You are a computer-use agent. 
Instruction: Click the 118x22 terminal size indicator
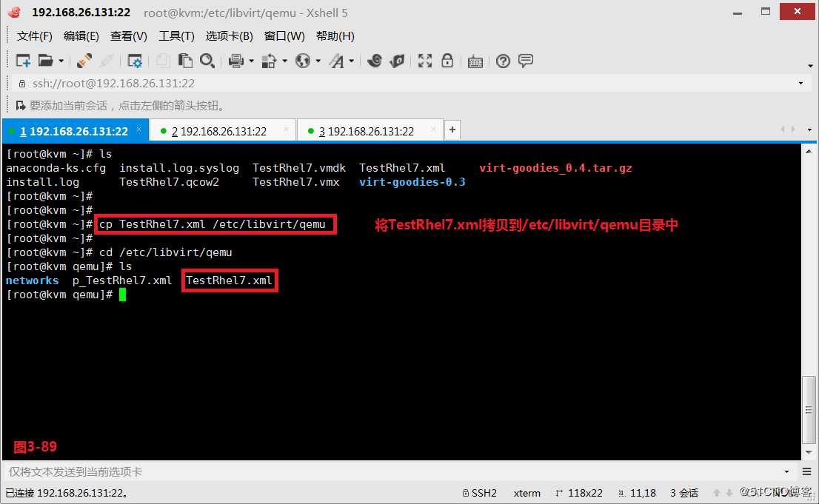coord(579,493)
